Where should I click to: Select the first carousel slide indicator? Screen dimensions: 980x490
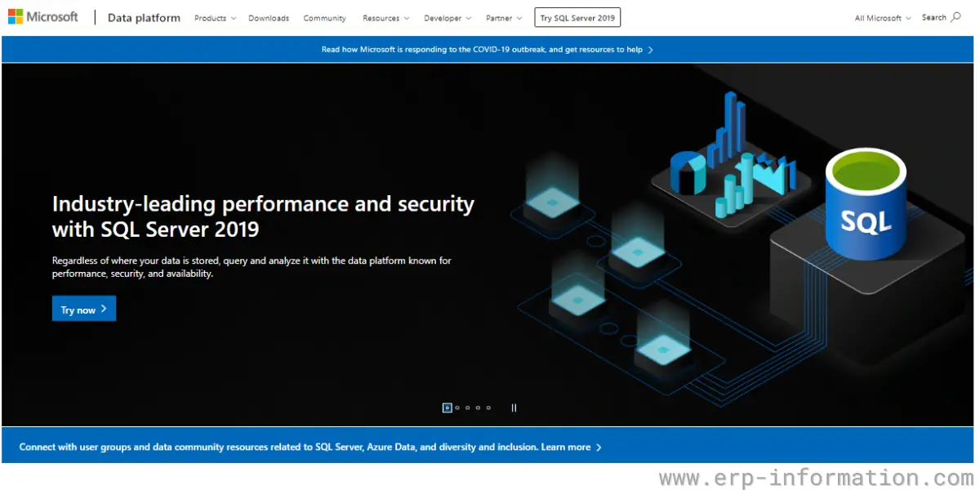(x=447, y=408)
